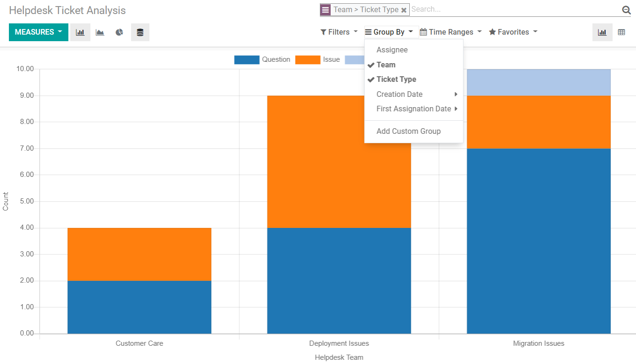This screenshot has width=636, height=364.
Task: Switch to the pivot table view
Action: [621, 32]
